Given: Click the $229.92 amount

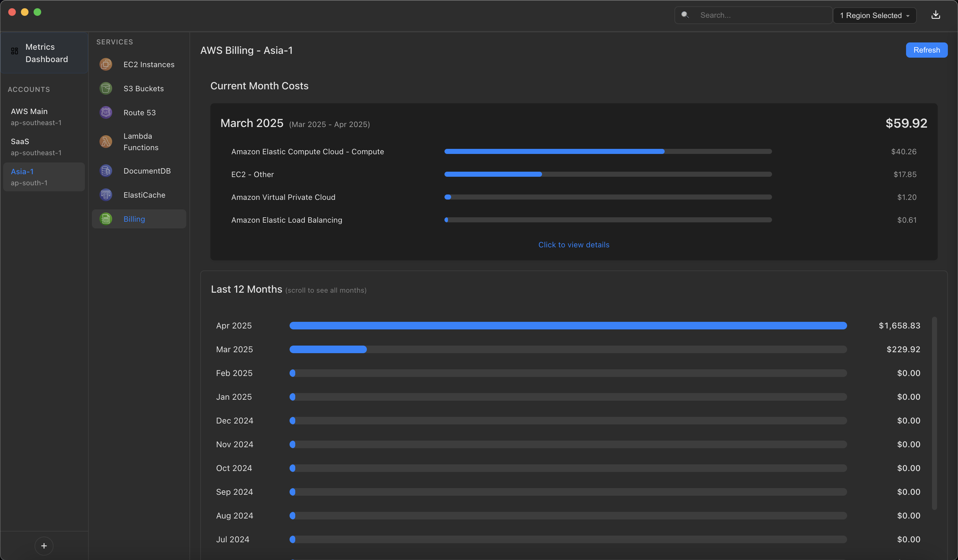Looking at the screenshot, I should point(903,349).
